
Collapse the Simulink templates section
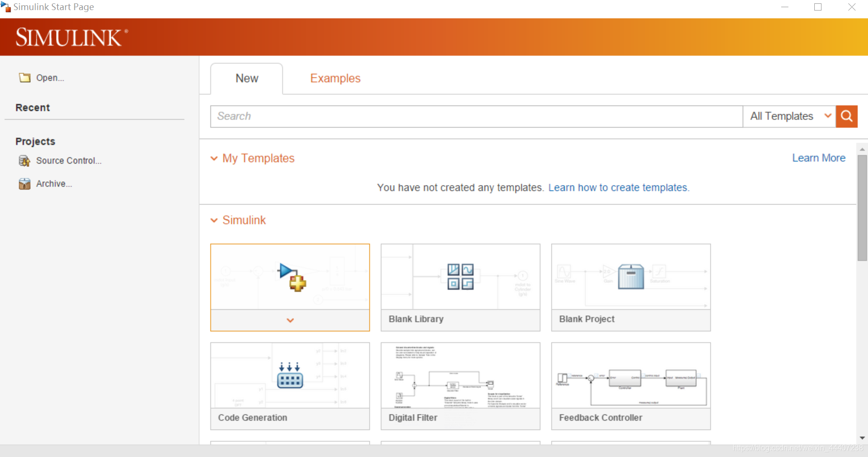coord(214,220)
